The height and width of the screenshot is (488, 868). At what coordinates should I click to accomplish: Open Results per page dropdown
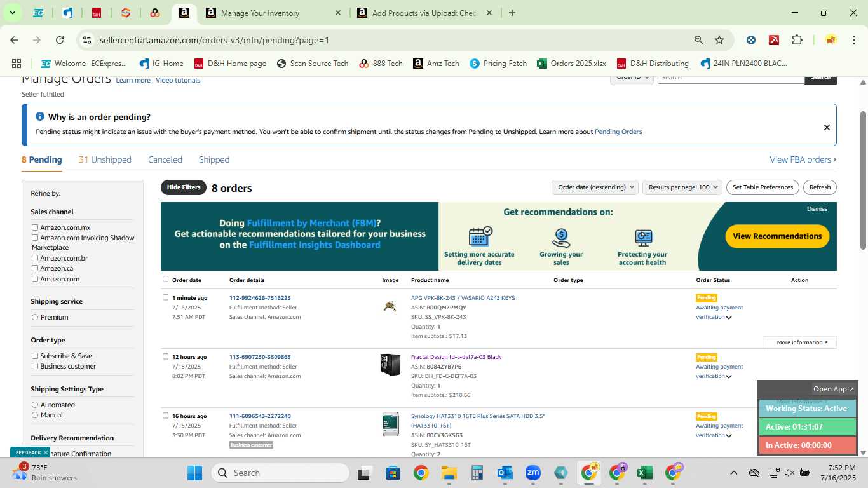pyautogui.click(x=682, y=187)
